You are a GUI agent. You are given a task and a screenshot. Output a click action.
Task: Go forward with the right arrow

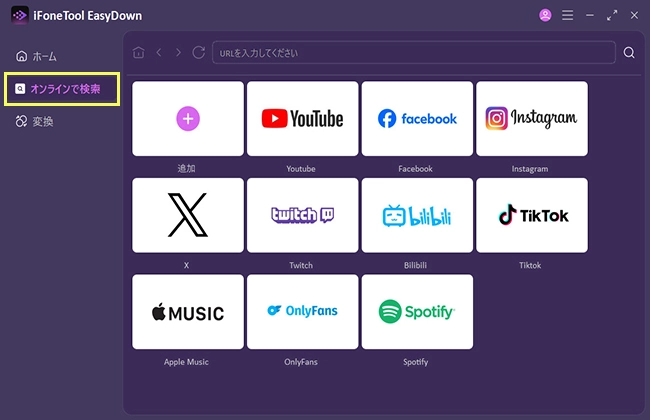[178, 53]
